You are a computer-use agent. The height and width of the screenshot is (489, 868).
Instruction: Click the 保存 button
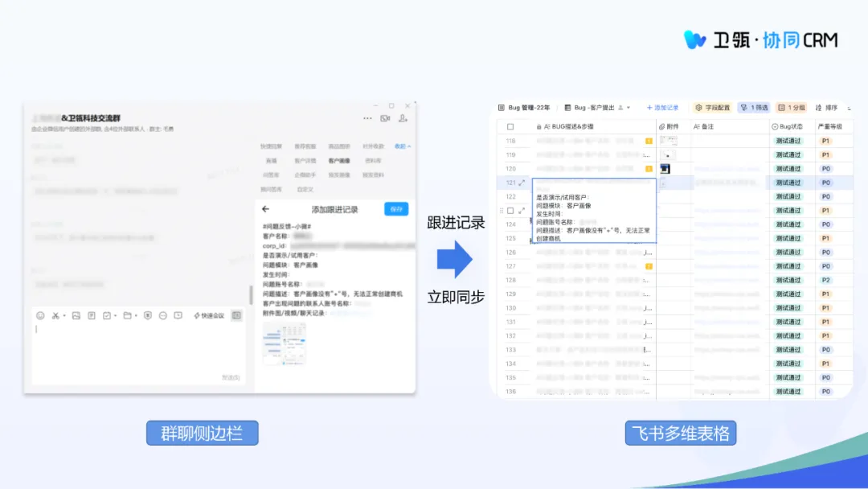click(x=395, y=209)
